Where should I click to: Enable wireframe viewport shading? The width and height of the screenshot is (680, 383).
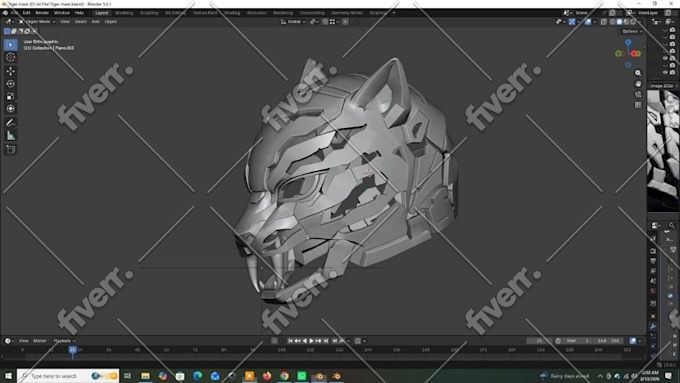(x=612, y=21)
